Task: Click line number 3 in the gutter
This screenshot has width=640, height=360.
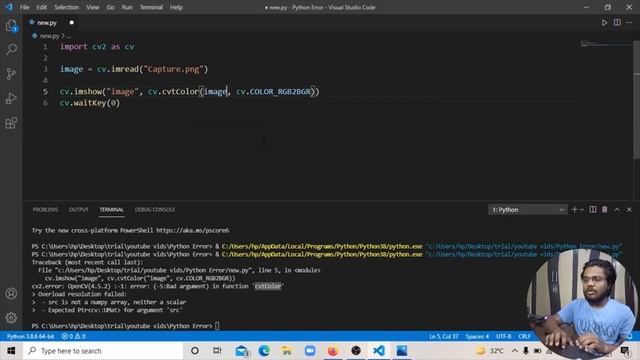Action: point(45,69)
